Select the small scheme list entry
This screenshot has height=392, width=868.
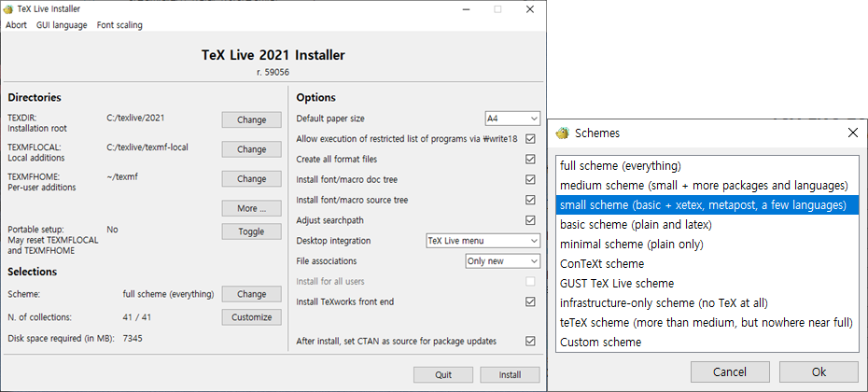tap(707, 204)
